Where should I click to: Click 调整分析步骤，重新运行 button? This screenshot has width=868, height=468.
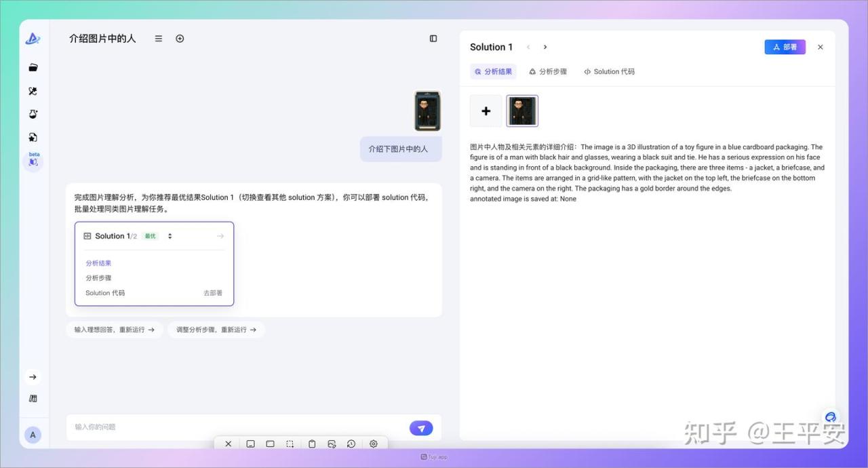216,330
